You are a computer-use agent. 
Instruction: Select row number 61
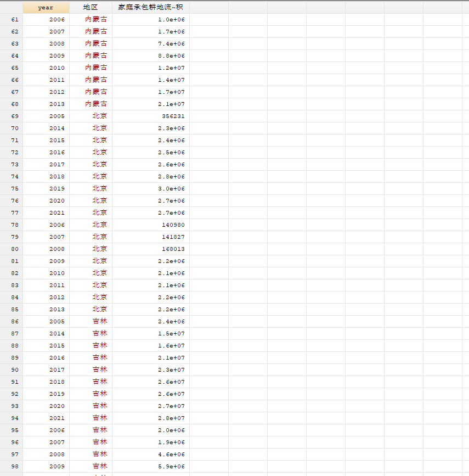pos(12,19)
